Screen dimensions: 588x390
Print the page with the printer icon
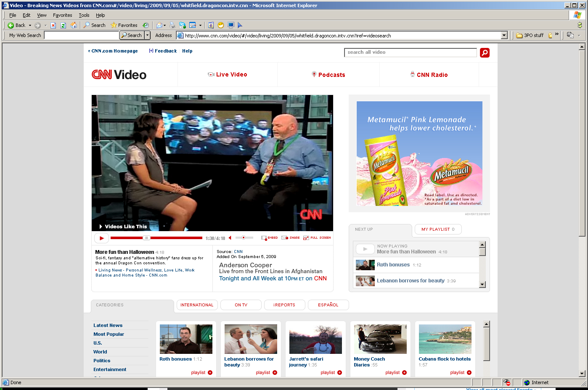coord(172,25)
